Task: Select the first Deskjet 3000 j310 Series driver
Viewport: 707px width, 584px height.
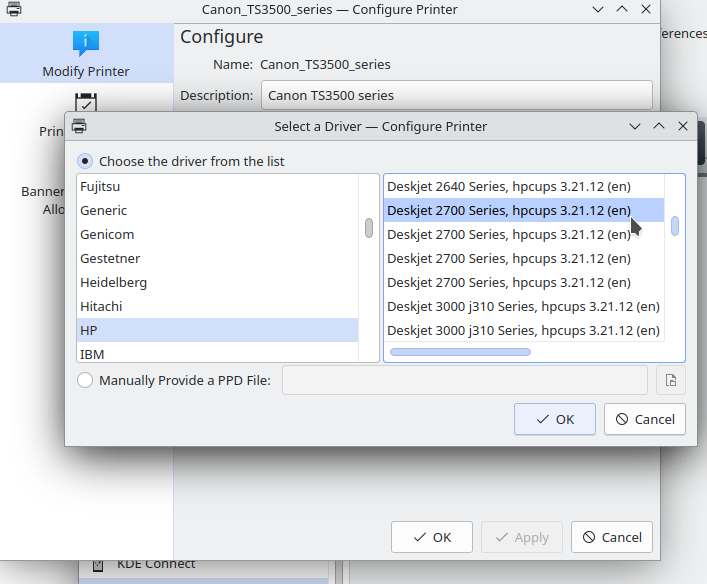Action: coord(523,306)
